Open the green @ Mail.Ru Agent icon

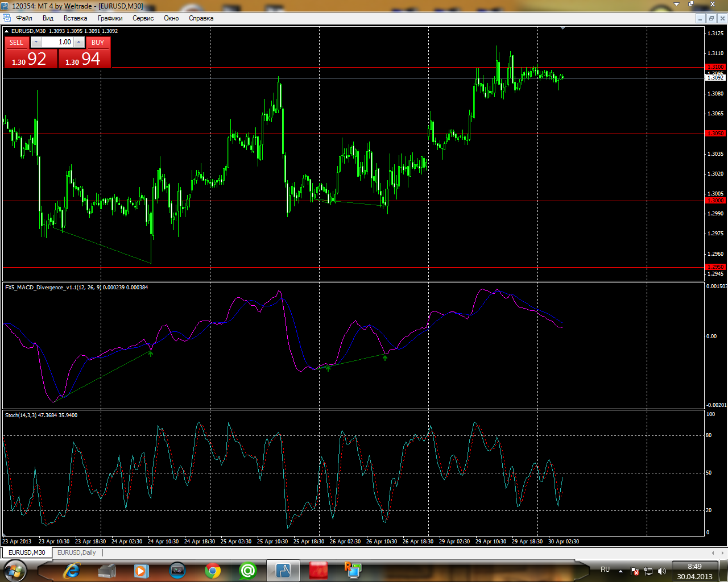point(248,571)
